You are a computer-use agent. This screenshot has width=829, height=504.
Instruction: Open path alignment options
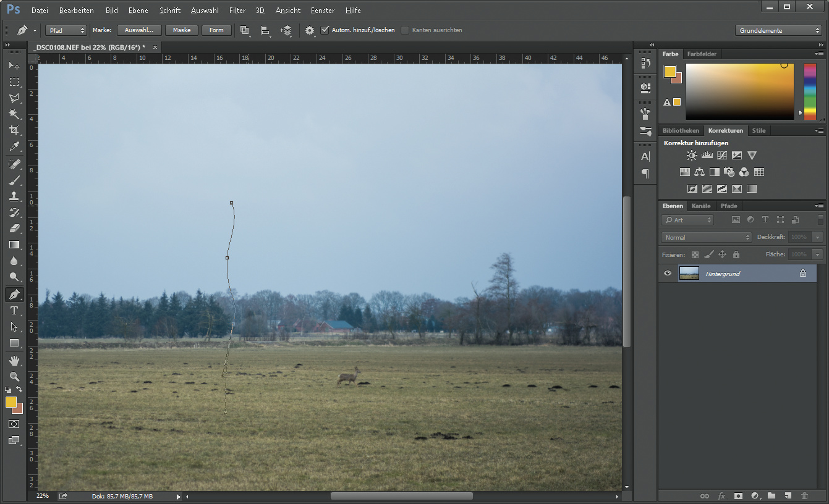pos(265,30)
